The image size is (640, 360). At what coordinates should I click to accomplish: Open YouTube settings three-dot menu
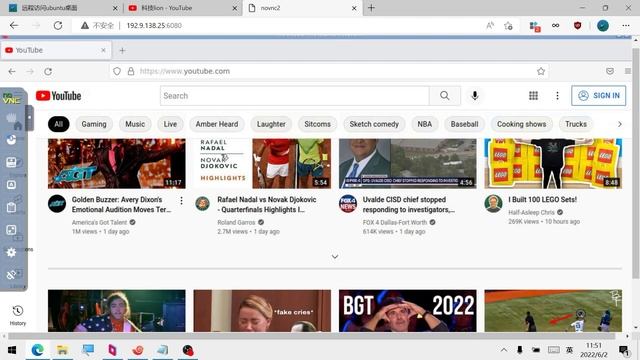(x=557, y=96)
